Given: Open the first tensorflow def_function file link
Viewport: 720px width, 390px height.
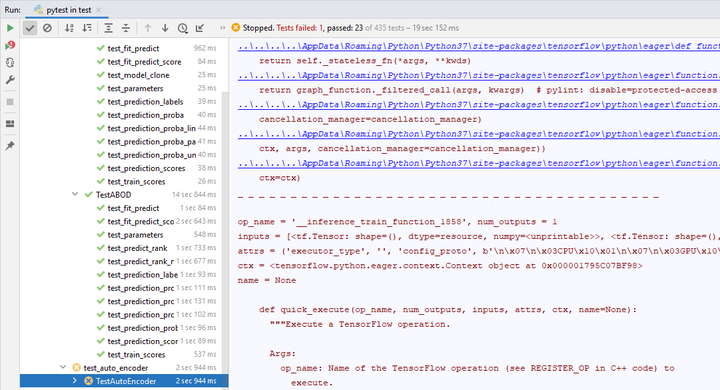Looking at the screenshot, I should 478,46.
